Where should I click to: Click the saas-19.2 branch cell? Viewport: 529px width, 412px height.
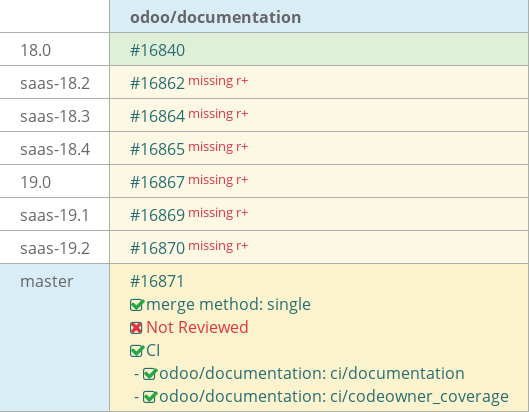click(55, 248)
